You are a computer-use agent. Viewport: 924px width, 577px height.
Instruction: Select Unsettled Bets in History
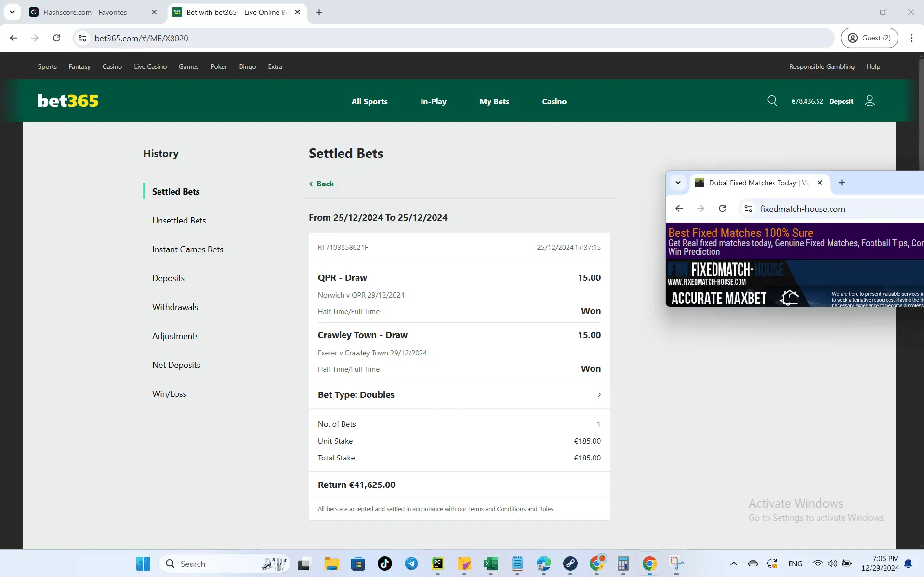[179, 220]
